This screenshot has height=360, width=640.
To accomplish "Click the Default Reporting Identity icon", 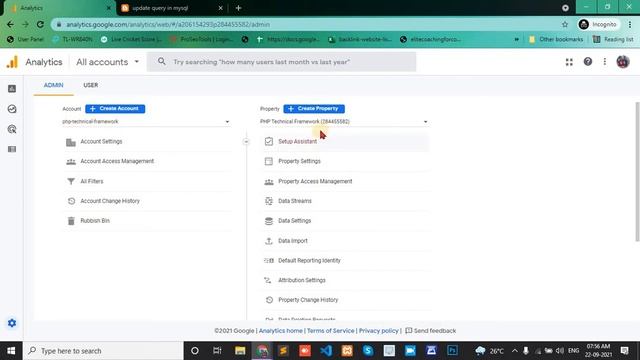I will click(x=269, y=260).
